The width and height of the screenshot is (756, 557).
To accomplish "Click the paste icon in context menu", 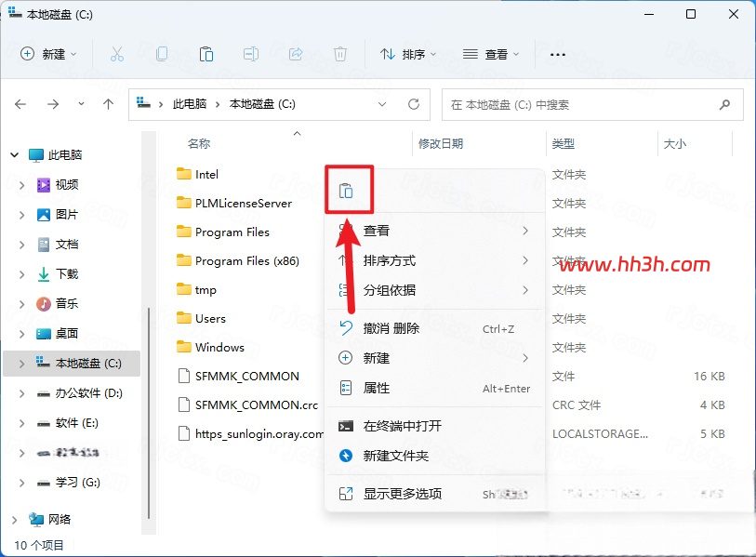I will point(346,191).
